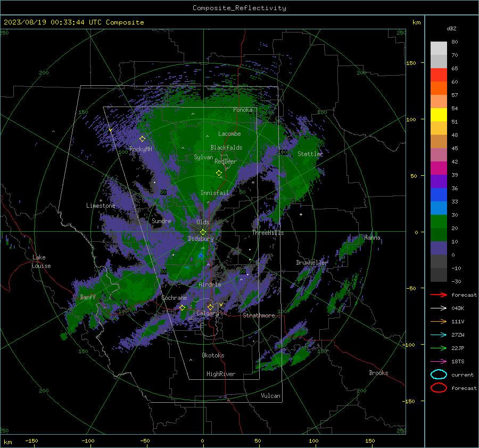Select yellow diamond marker above Calgary label
Viewport: 479px width, 448px height.
(210, 307)
